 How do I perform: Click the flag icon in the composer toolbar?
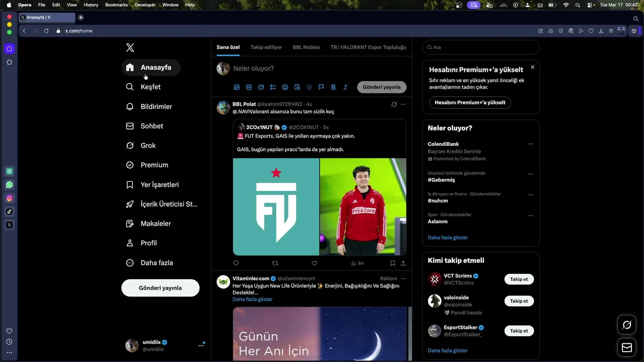click(x=321, y=87)
